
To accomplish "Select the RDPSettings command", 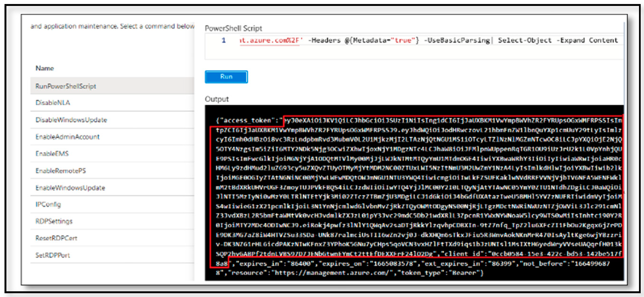I will pyautogui.click(x=54, y=221).
